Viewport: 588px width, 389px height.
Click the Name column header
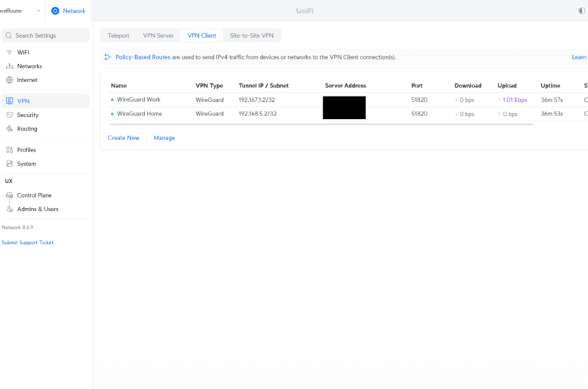(x=119, y=85)
